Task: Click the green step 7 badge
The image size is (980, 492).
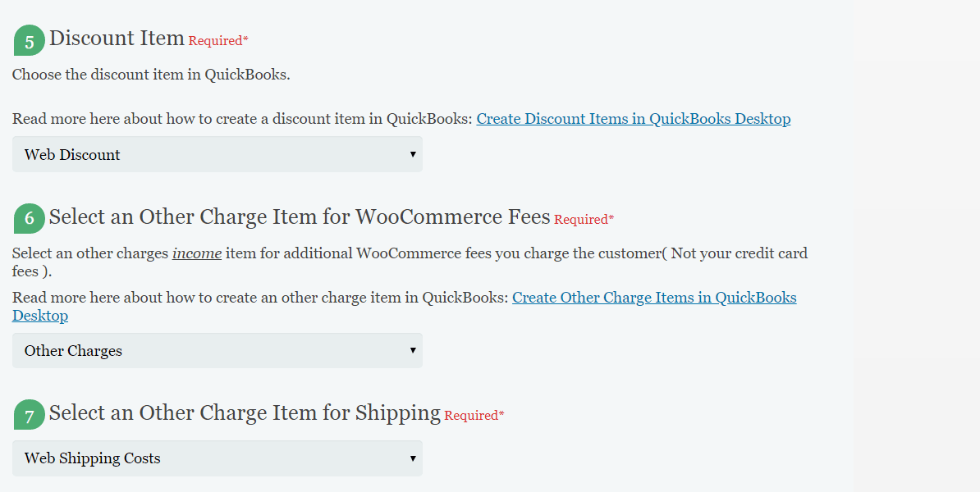Action: 30,415
